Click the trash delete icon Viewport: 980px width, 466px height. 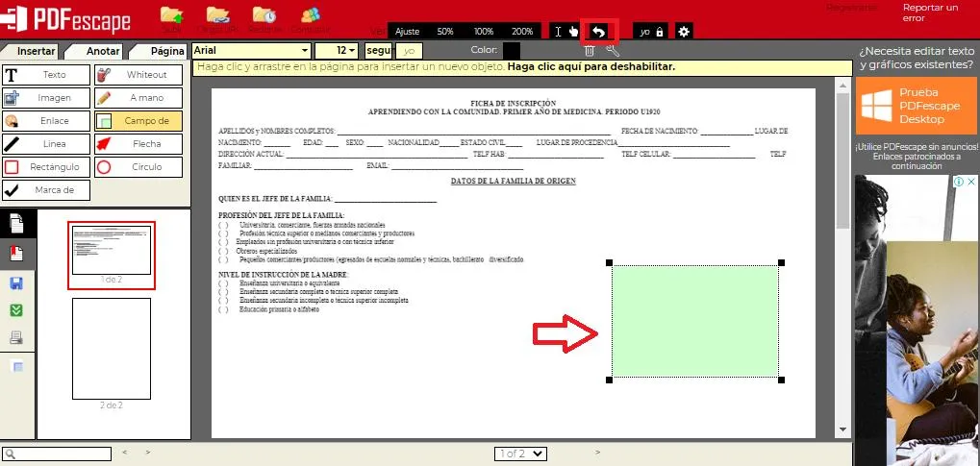click(590, 50)
